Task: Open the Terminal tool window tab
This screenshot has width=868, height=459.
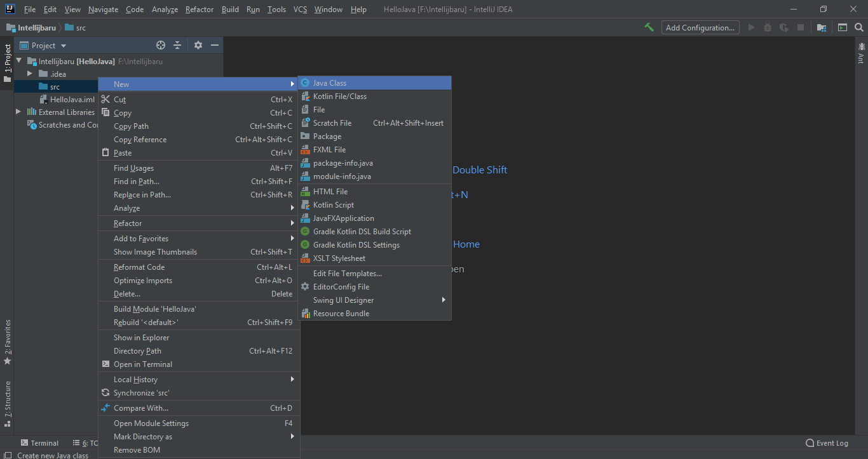Action: 39,443
